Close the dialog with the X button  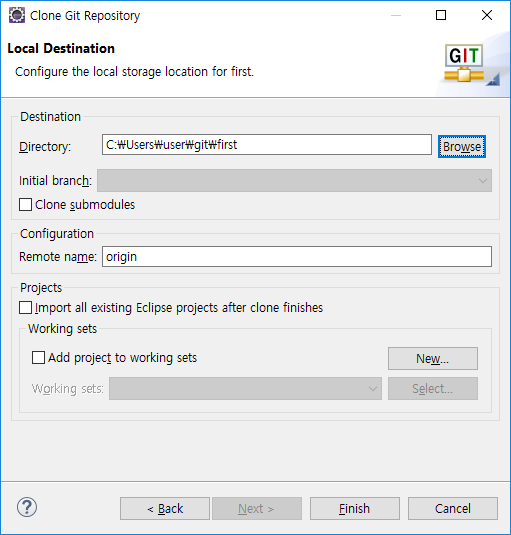(487, 15)
